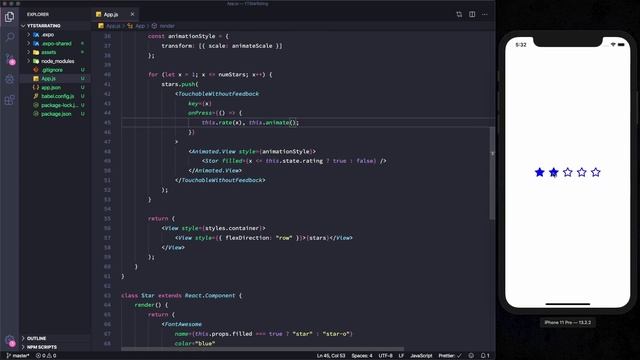The width and height of the screenshot is (640, 360).
Task: Click the editor horizontal scrollbar
Action: point(263,349)
